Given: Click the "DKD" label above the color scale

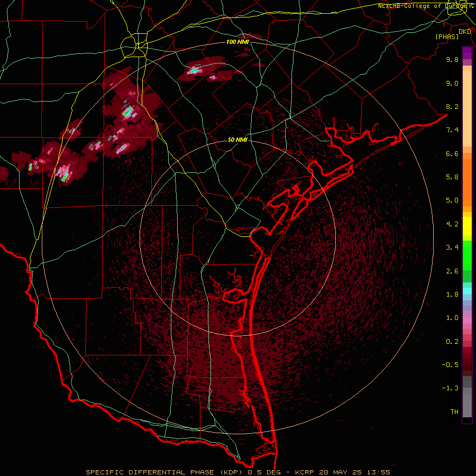Looking at the screenshot, I should point(465,31).
